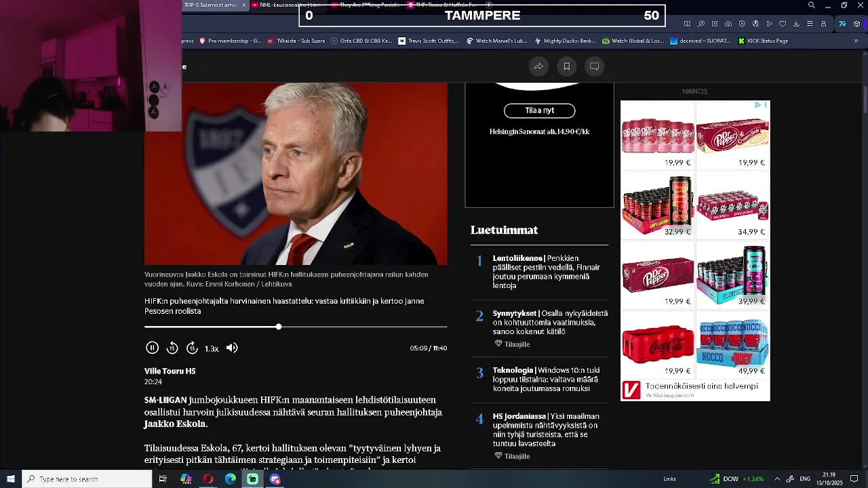868x488 pixels.
Task: Bookmark this article
Action: pyautogui.click(x=567, y=66)
